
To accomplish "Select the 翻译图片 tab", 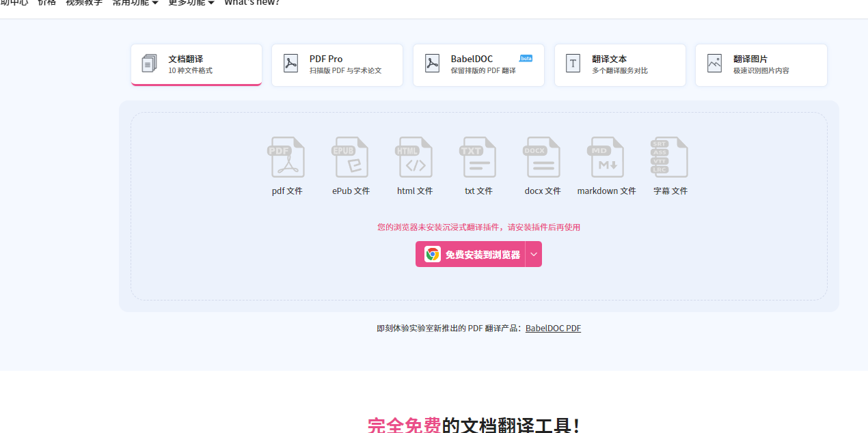I will [761, 65].
